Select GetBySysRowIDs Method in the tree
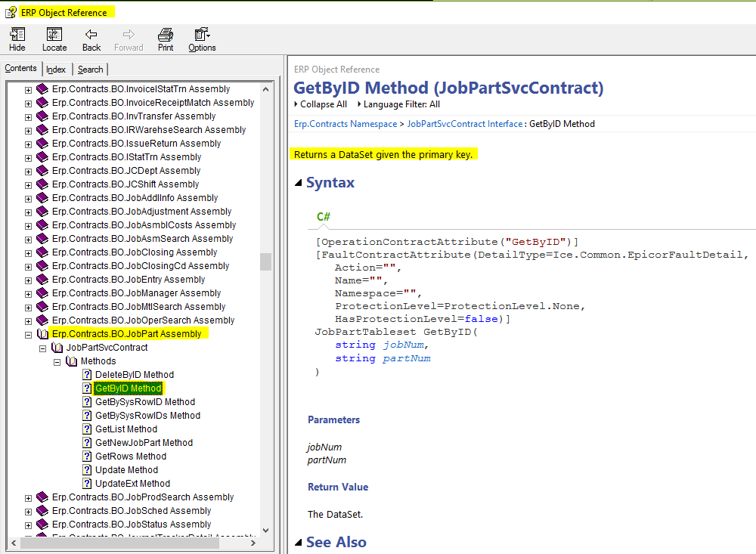Image resolution: width=756 pixels, height=554 pixels. coord(147,416)
